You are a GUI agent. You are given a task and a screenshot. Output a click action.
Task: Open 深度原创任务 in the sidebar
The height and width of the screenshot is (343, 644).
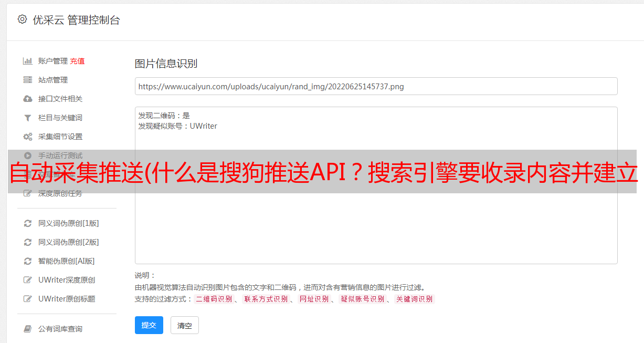[x=60, y=193]
